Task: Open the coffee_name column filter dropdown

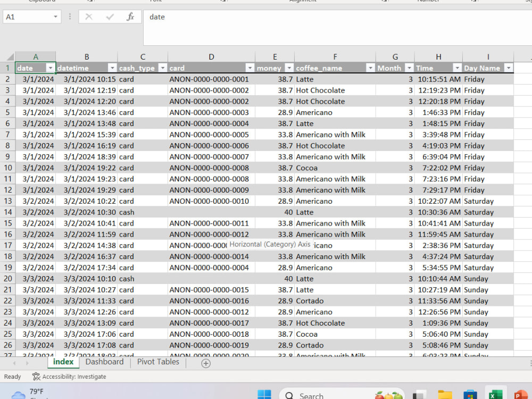Action: [x=371, y=68]
